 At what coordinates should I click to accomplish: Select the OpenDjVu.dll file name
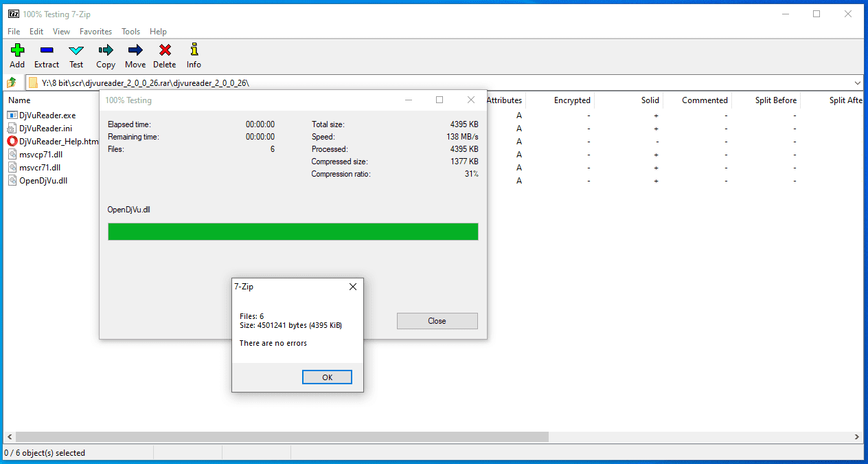43,181
